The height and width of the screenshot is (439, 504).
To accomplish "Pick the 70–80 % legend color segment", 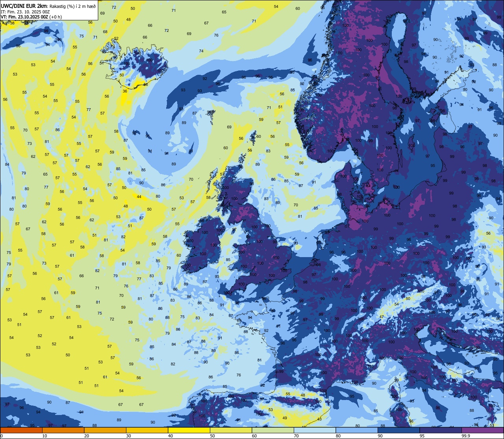I will (315, 430).
